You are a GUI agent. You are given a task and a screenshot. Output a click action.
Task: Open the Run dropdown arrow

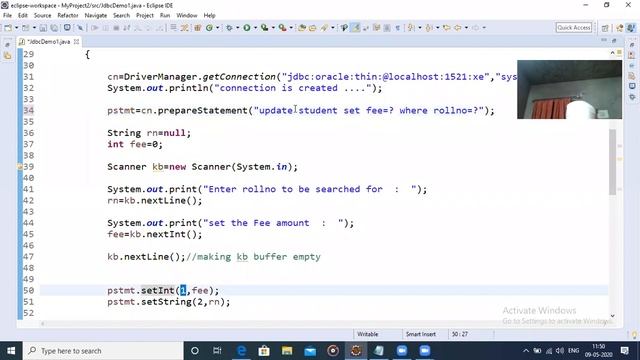point(255,28)
